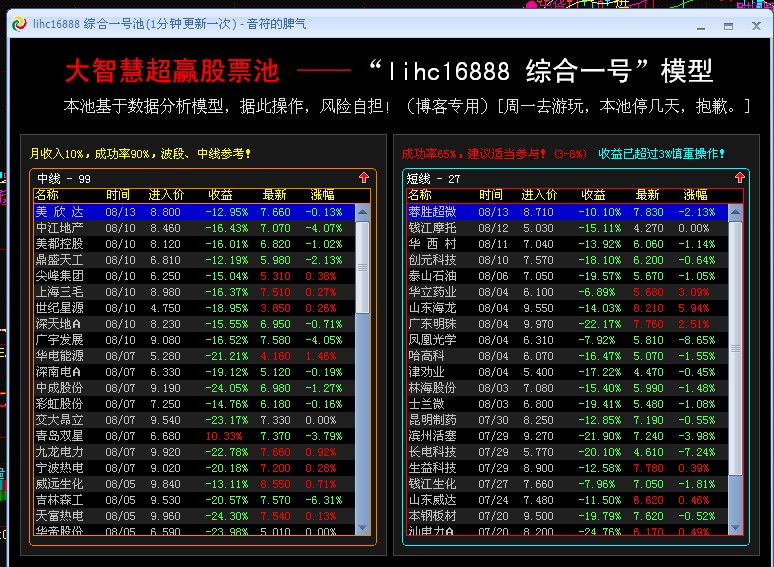Sort 短线 table by 进入价 column header
Viewport: 774px width, 567px height.
tap(540, 195)
